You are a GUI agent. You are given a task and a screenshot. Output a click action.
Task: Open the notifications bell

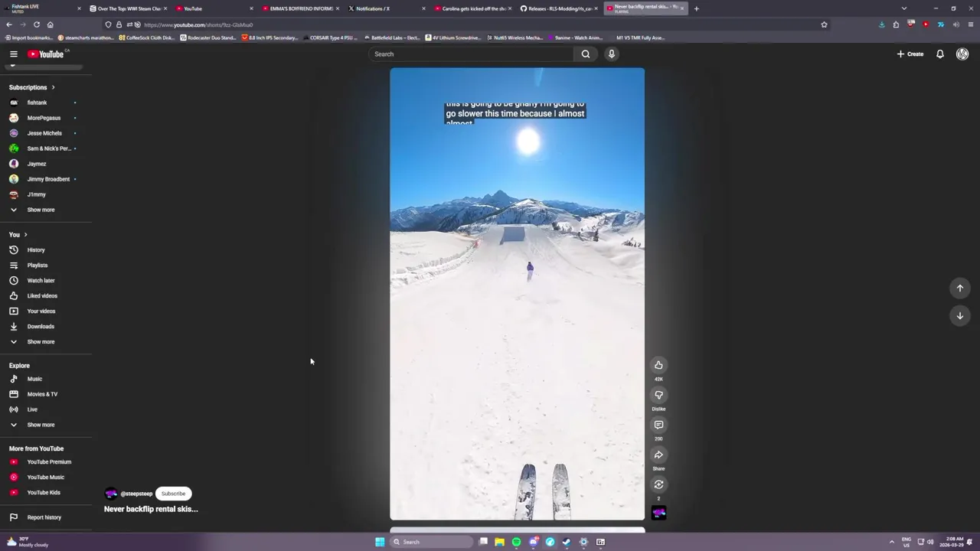click(x=940, y=54)
